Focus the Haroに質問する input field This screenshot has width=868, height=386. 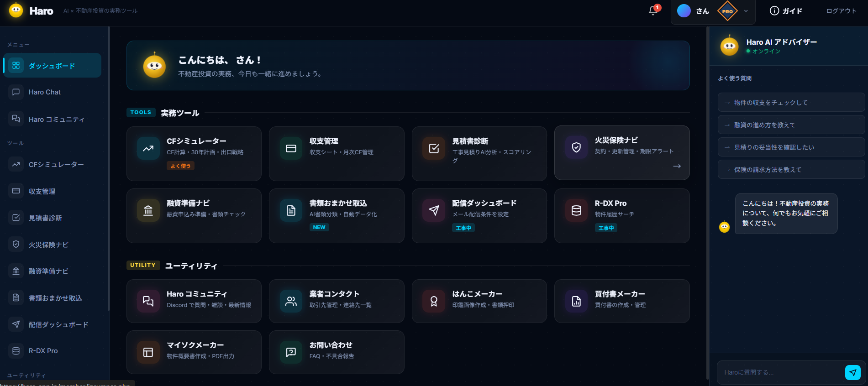point(781,372)
